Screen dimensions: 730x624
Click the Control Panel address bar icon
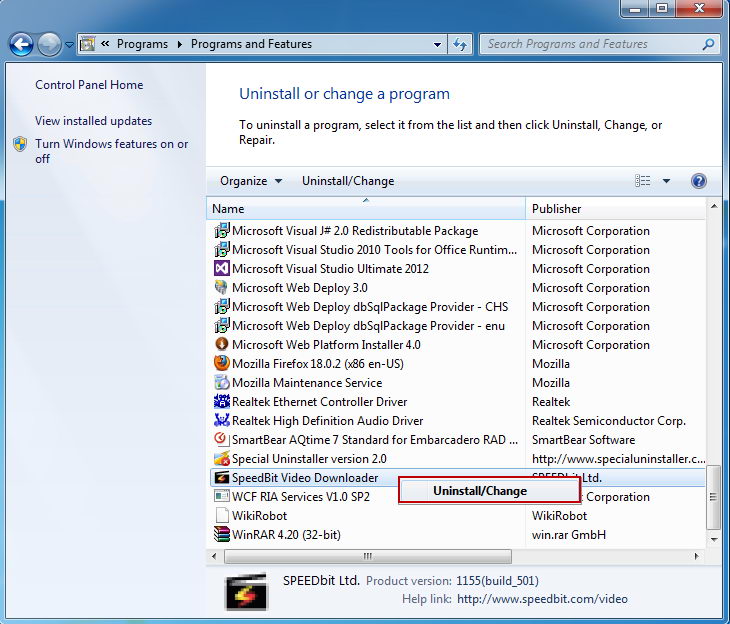88,44
